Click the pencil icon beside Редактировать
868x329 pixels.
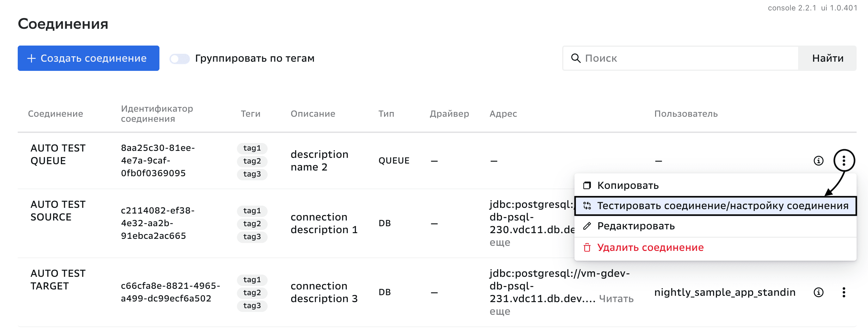pyautogui.click(x=587, y=226)
